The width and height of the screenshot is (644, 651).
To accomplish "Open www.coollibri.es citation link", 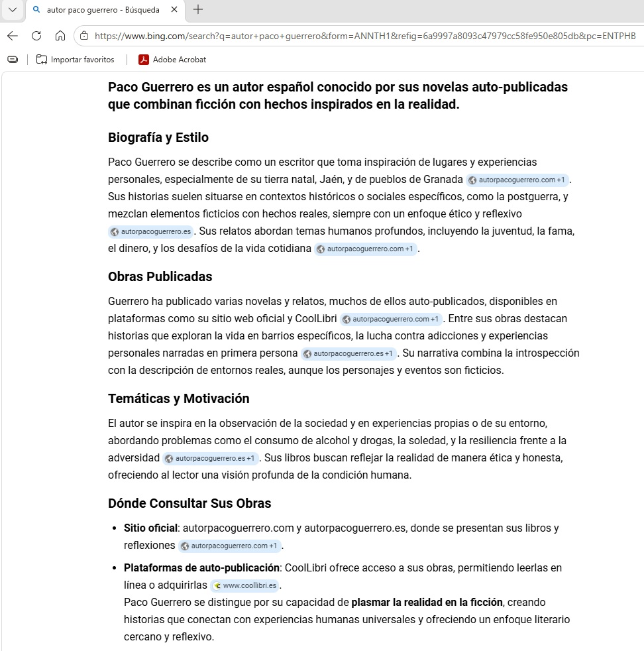I will click(245, 586).
